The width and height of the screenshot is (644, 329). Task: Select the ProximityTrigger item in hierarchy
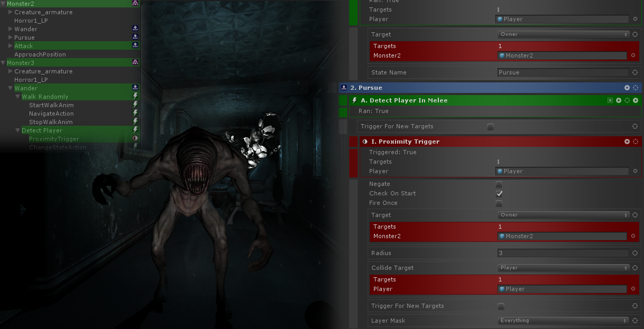point(54,139)
